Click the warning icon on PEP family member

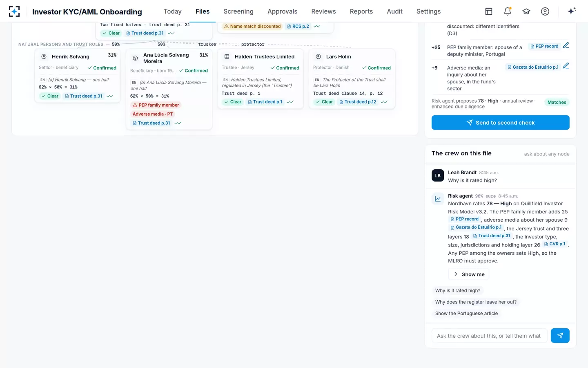[135, 105]
